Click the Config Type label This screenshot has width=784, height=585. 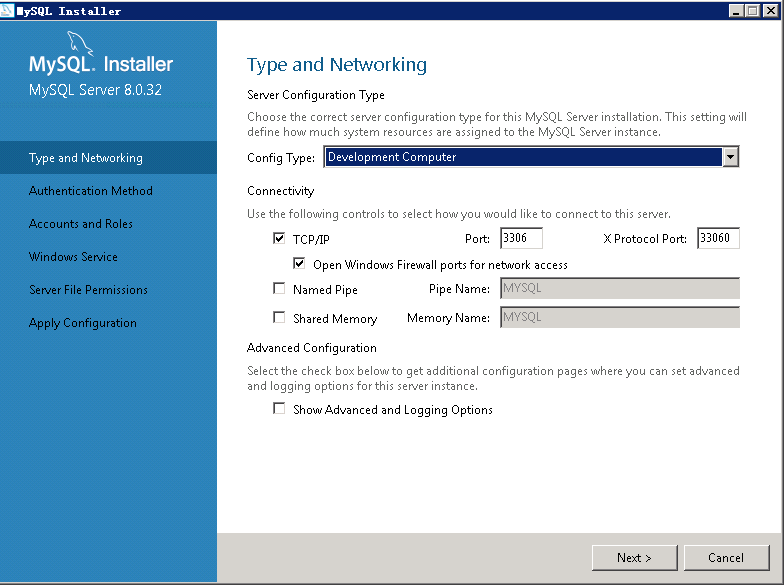click(x=280, y=158)
